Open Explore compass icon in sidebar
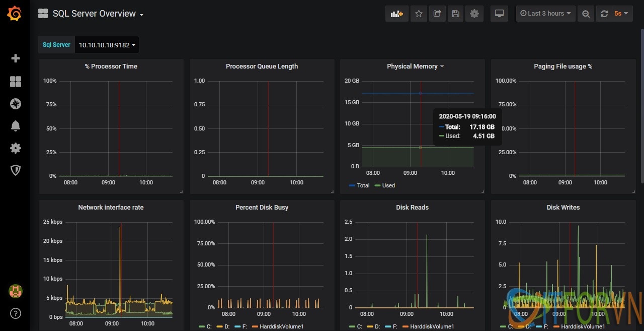 click(x=16, y=104)
